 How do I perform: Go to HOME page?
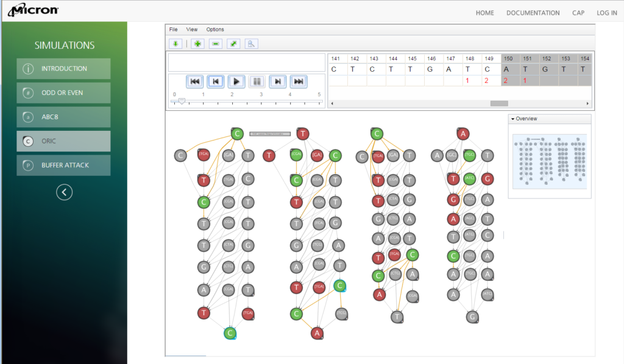(484, 13)
